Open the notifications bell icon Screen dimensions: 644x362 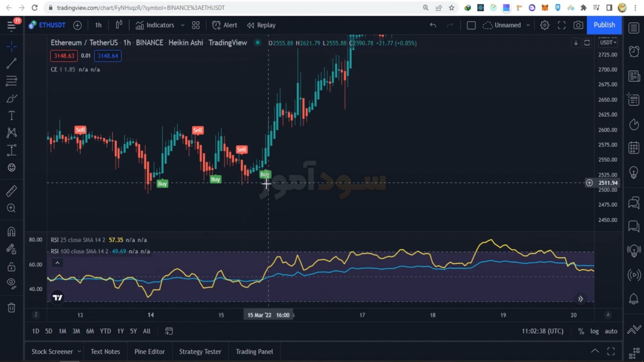coord(634,299)
